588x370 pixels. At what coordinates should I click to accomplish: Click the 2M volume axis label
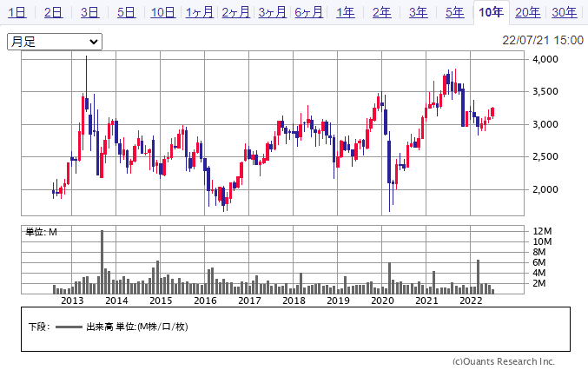pos(539,283)
